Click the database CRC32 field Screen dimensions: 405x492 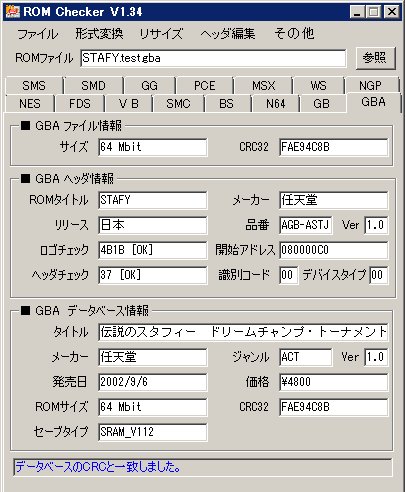tap(334, 407)
